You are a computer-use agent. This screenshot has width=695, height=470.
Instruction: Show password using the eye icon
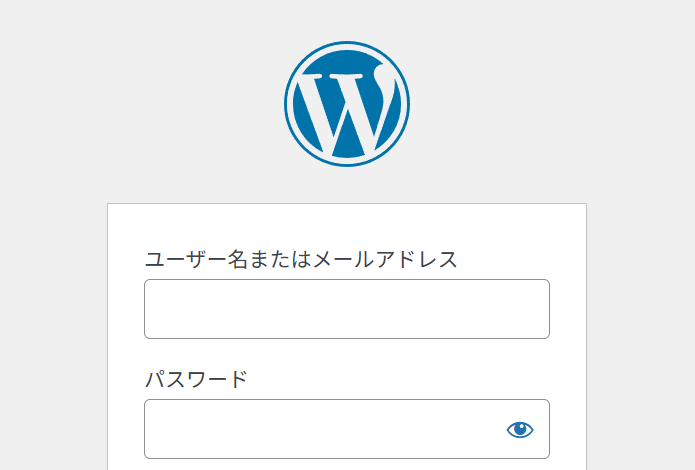520,429
